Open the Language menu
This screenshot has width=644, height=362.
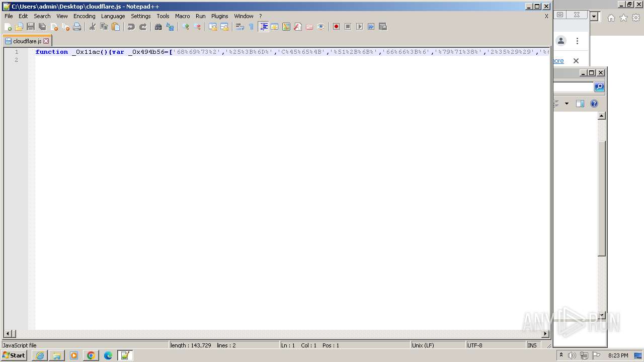[x=113, y=16]
